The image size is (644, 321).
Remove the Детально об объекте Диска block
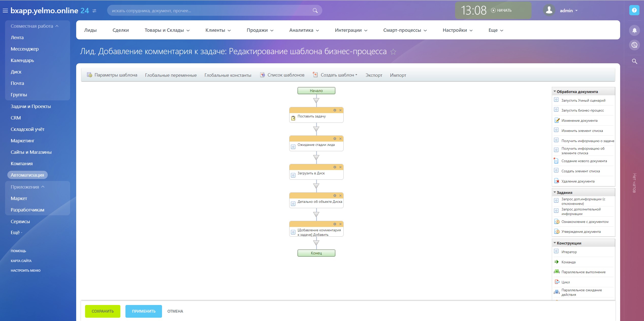340,196
